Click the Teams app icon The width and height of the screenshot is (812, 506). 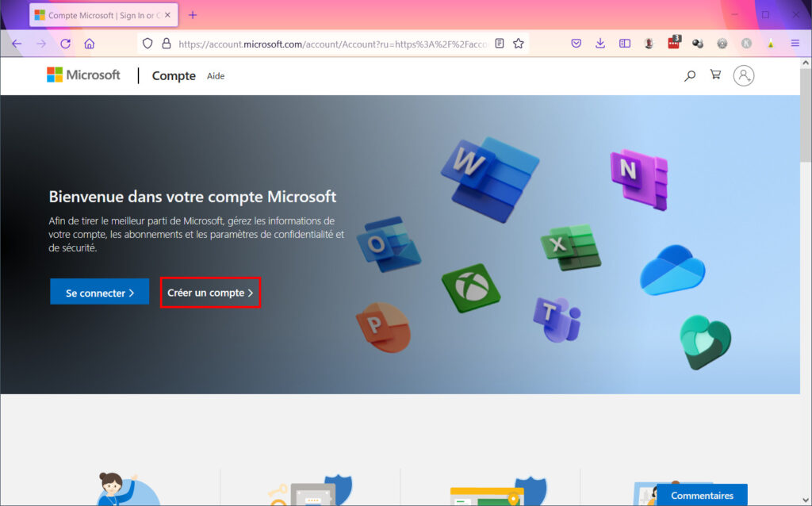[x=557, y=320]
